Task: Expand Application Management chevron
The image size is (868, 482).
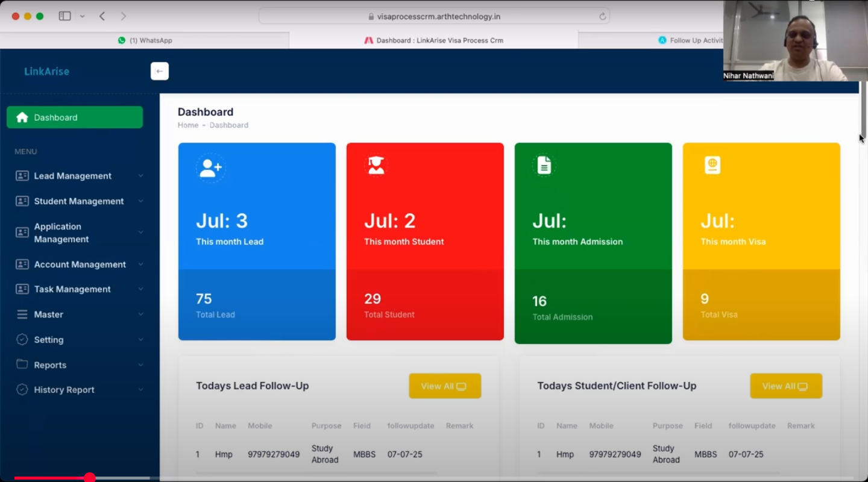Action: [140, 233]
